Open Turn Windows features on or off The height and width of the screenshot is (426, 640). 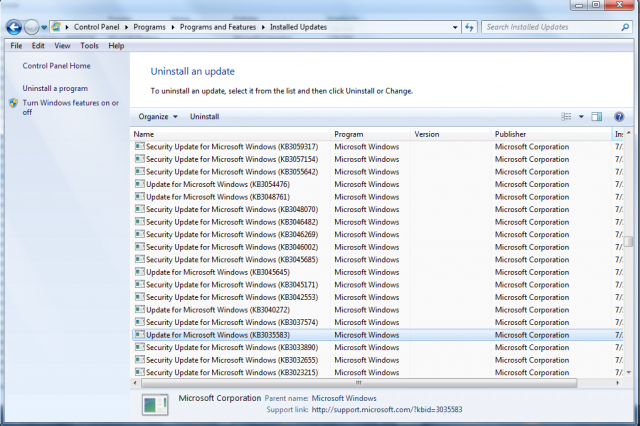(x=70, y=107)
